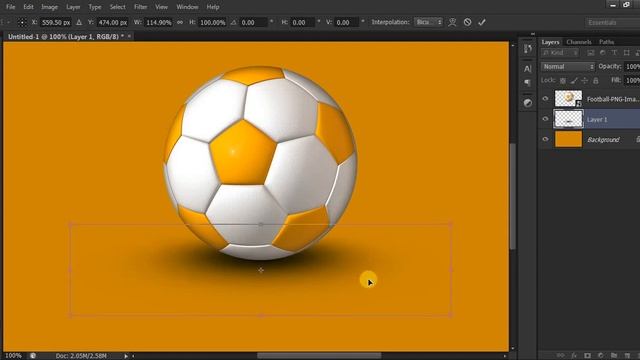Create new adjustment layer icon
This screenshot has height=360, width=640.
[600, 356]
